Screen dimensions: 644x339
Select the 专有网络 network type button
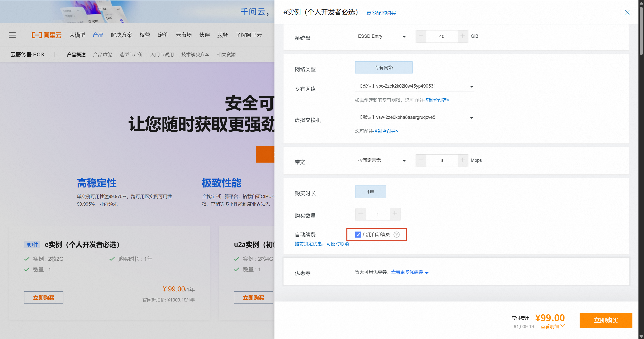384,67
